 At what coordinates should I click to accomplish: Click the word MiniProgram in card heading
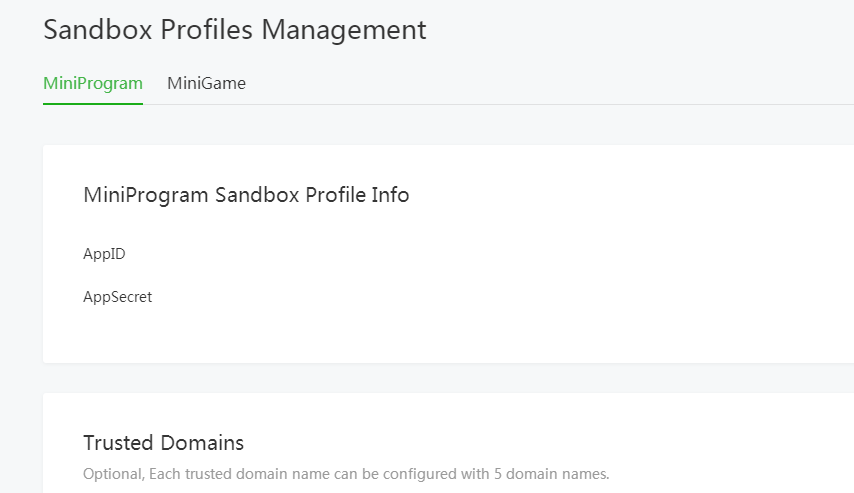146,195
